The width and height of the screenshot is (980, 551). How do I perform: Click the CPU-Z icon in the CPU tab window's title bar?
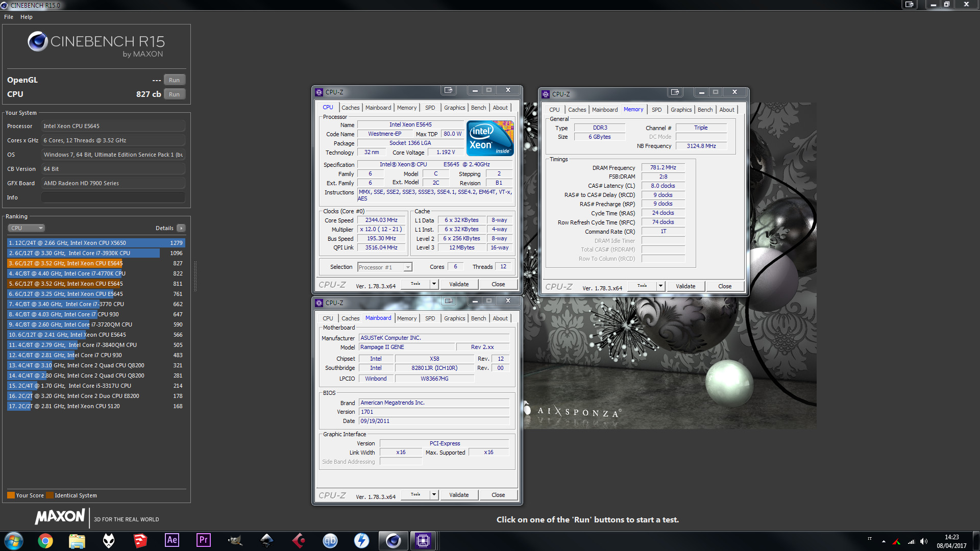point(319,92)
